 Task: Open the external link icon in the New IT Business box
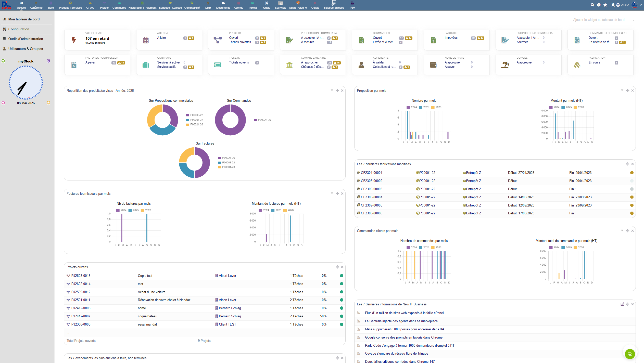(x=622, y=304)
